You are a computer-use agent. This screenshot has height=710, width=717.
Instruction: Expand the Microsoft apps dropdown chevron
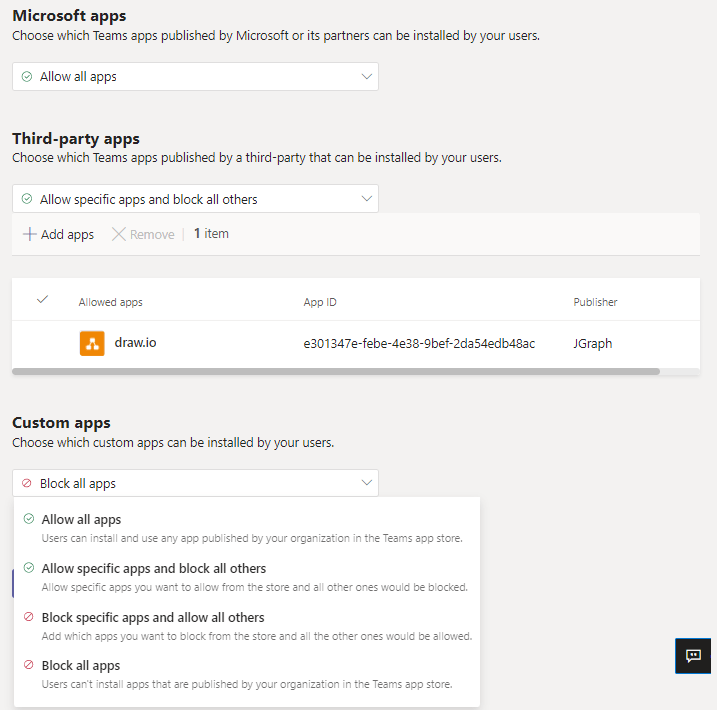click(x=365, y=77)
